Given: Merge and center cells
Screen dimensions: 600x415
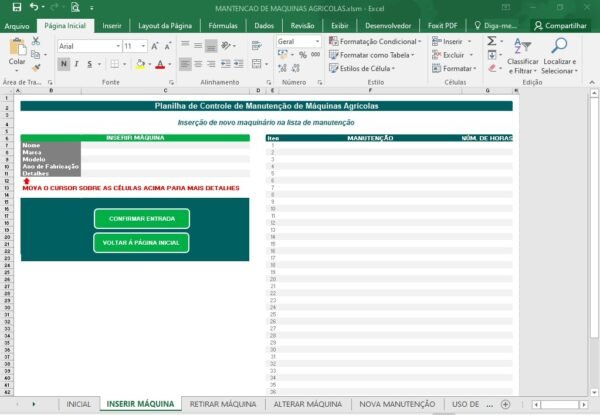Looking at the screenshot, I should [x=256, y=63].
